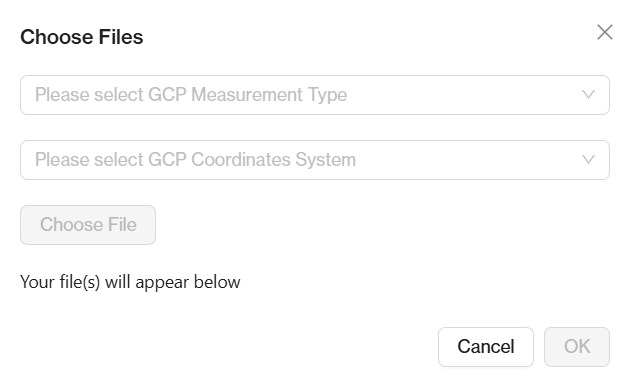Click the 'Choose Files' dialog title
The image size is (631, 383).
82,37
